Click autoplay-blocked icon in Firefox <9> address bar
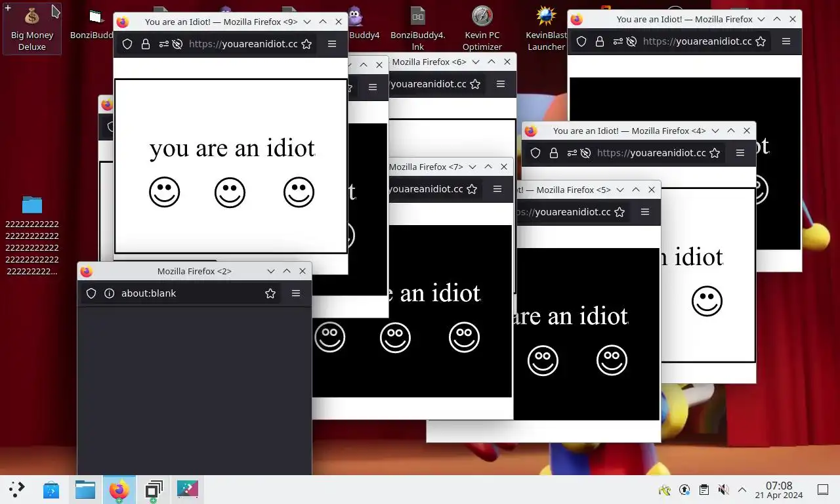The image size is (840, 504). 177,44
